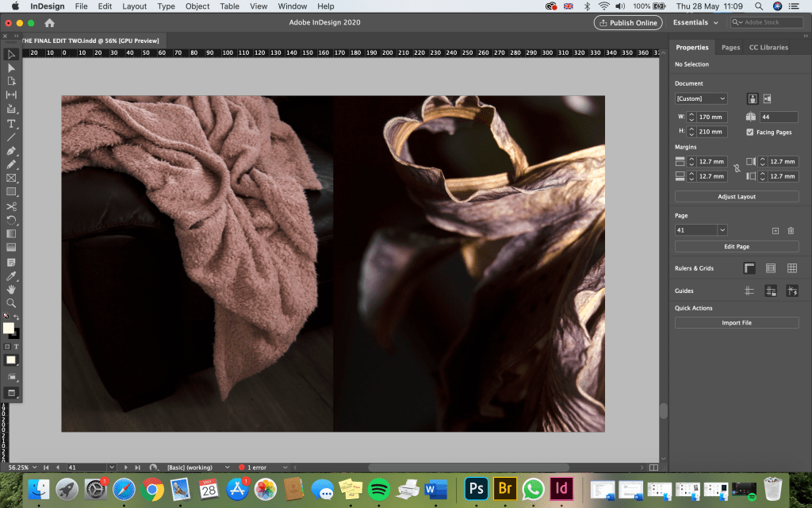
Task: Click the delete page trash icon
Action: 791,230
